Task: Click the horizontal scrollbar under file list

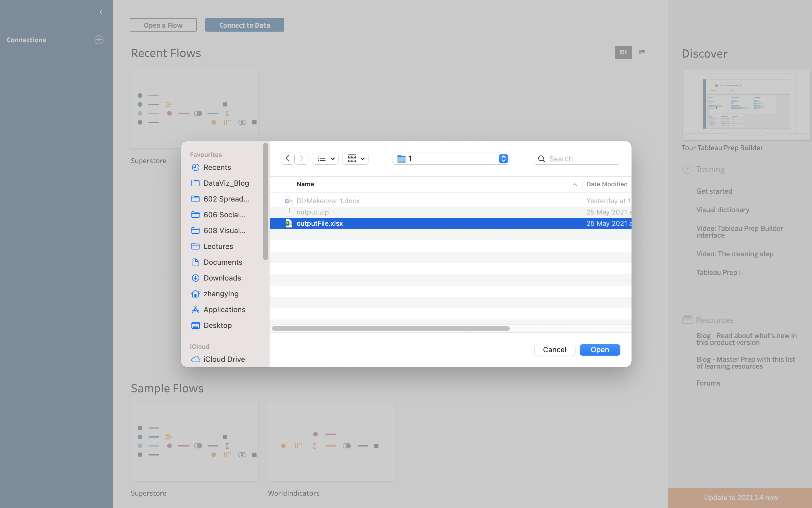Action: point(390,328)
